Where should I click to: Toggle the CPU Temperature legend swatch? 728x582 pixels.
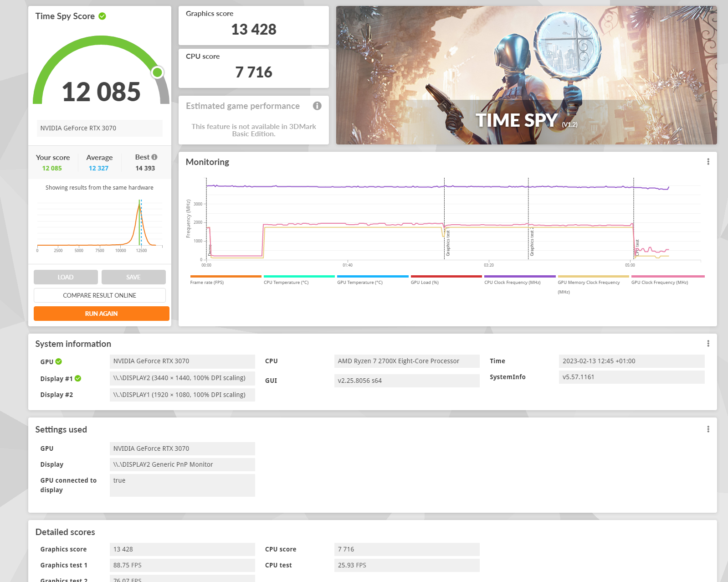pyautogui.click(x=299, y=276)
